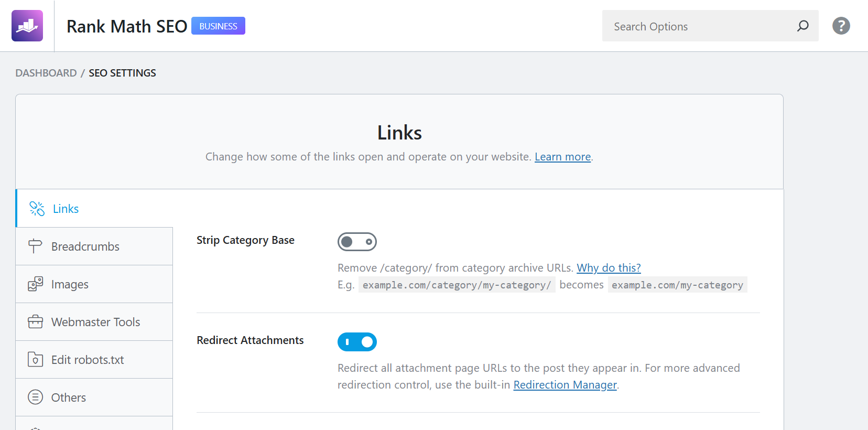Click the Others tab list icon
Image resolution: width=868 pixels, height=430 pixels.
click(x=35, y=397)
